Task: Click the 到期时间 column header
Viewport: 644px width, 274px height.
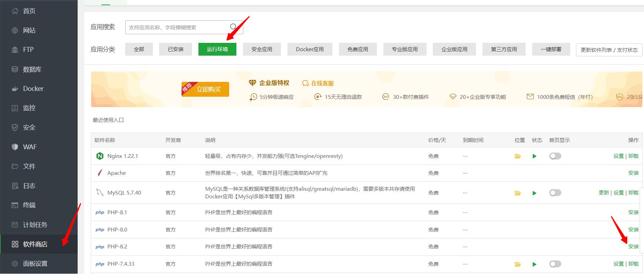Action: click(x=473, y=140)
